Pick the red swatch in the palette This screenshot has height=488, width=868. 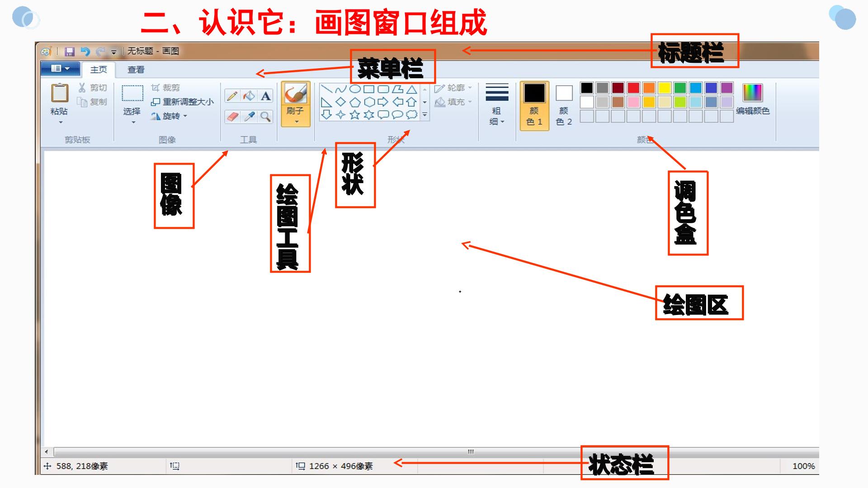633,88
